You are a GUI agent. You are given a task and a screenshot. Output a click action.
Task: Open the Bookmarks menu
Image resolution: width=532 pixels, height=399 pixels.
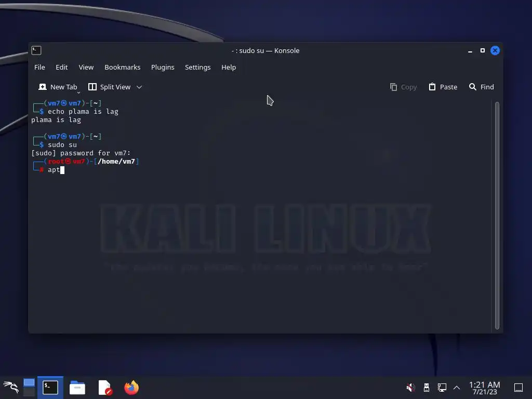(122, 67)
